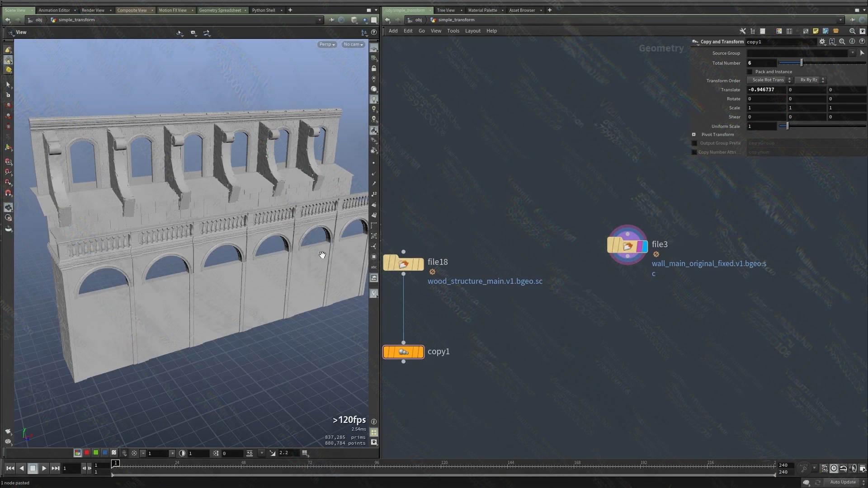Enable Output Group Prefix checkbox

tap(694, 143)
